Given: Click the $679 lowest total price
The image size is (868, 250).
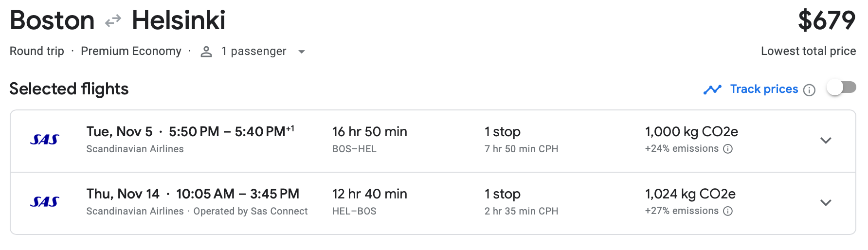Looking at the screenshot, I should coord(826,21).
